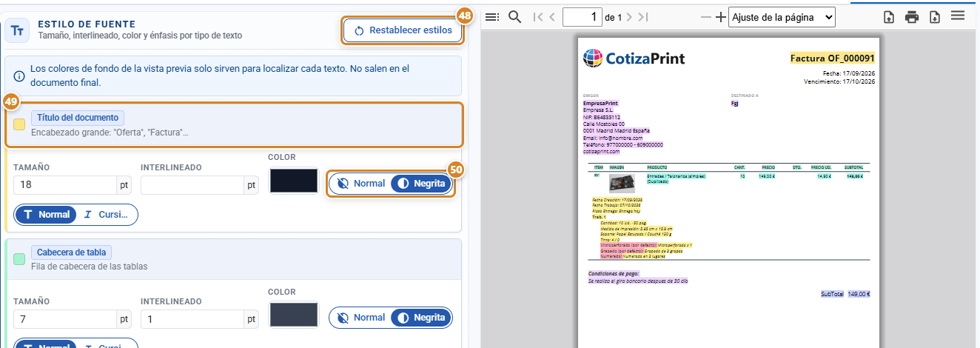Screen dimensions: 980x348
Task: Set Título del documento weight to Negrita
Action: [x=421, y=184]
